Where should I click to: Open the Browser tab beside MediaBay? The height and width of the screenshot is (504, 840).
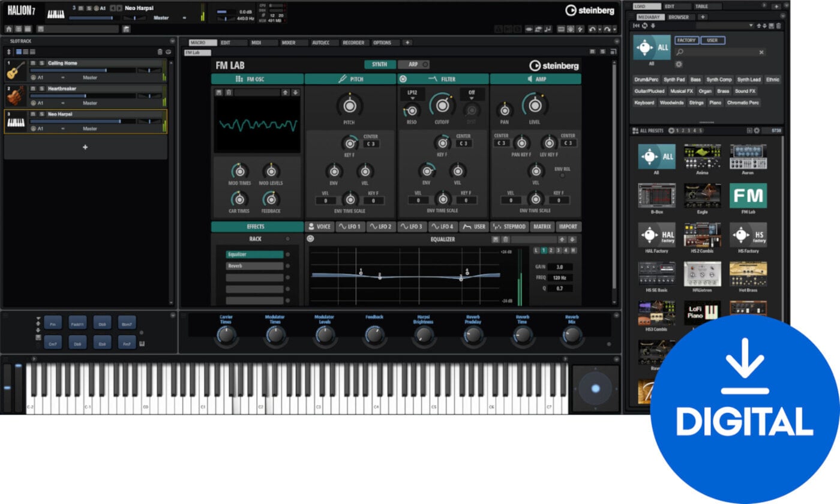point(679,17)
